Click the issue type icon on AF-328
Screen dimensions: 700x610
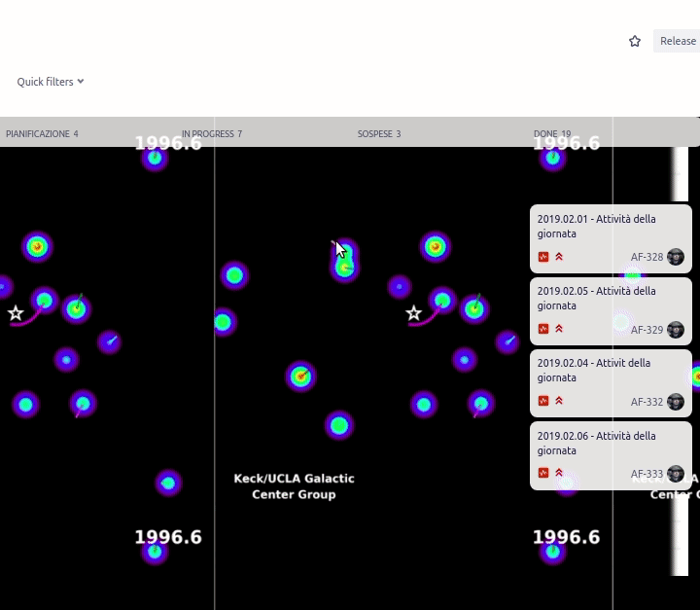pos(543,257)
